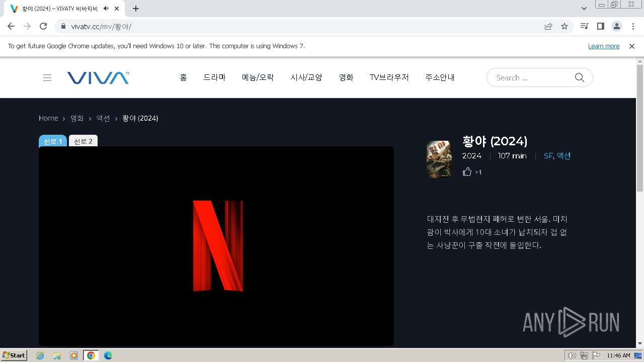This screenshot has width=644, height=362.
Task: Like the movie with thumbs-up icon
Action: pos(467,172)
